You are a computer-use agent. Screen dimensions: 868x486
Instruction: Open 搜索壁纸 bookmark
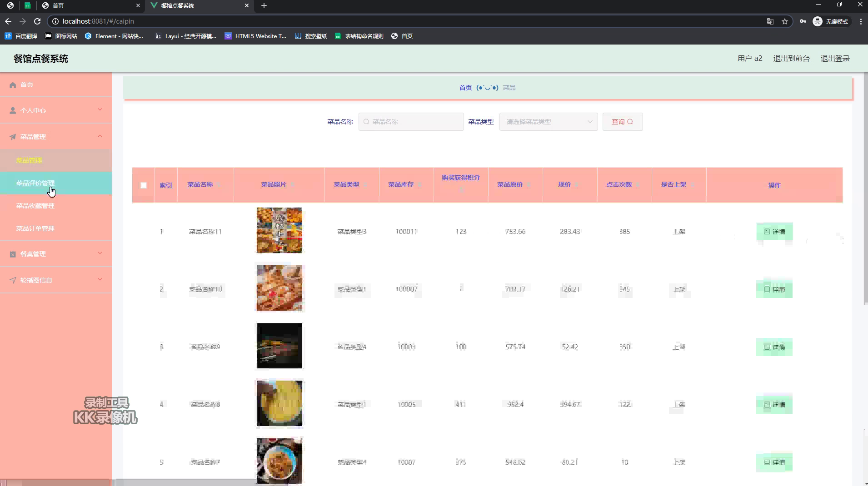[x=311, y=36]
